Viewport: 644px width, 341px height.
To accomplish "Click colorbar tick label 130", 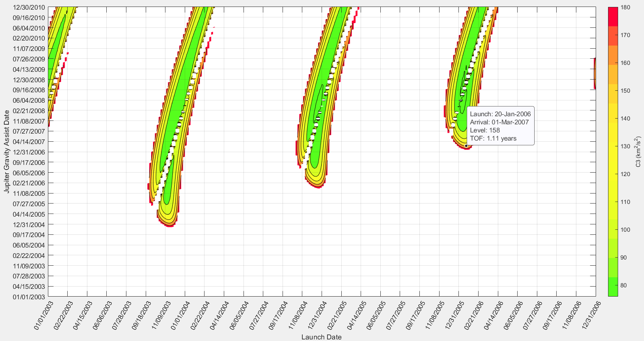I will pyautogui.click(x=625, y=146).
